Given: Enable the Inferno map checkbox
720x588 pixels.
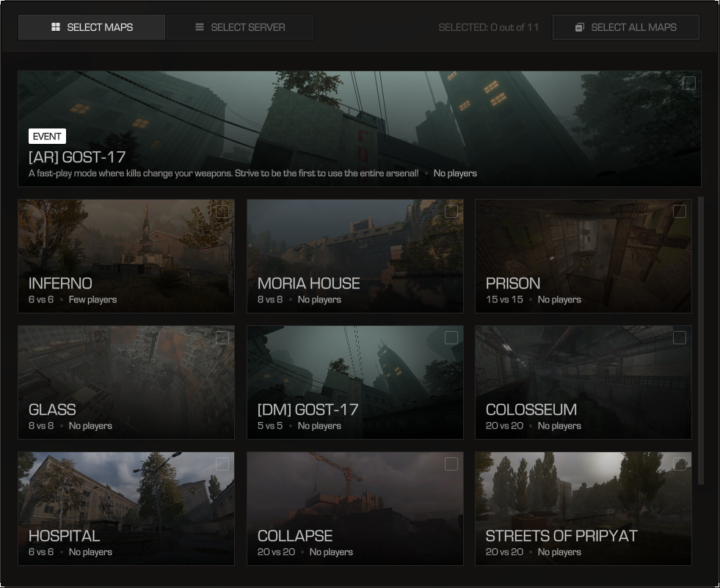Looking at the screenshot, I should [x=222, y=211].
